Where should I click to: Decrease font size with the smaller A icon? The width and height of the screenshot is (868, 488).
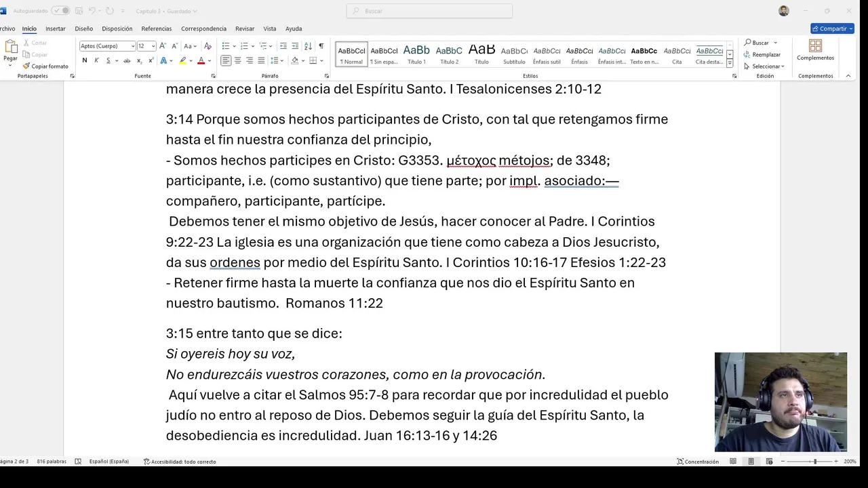[175, 46]
